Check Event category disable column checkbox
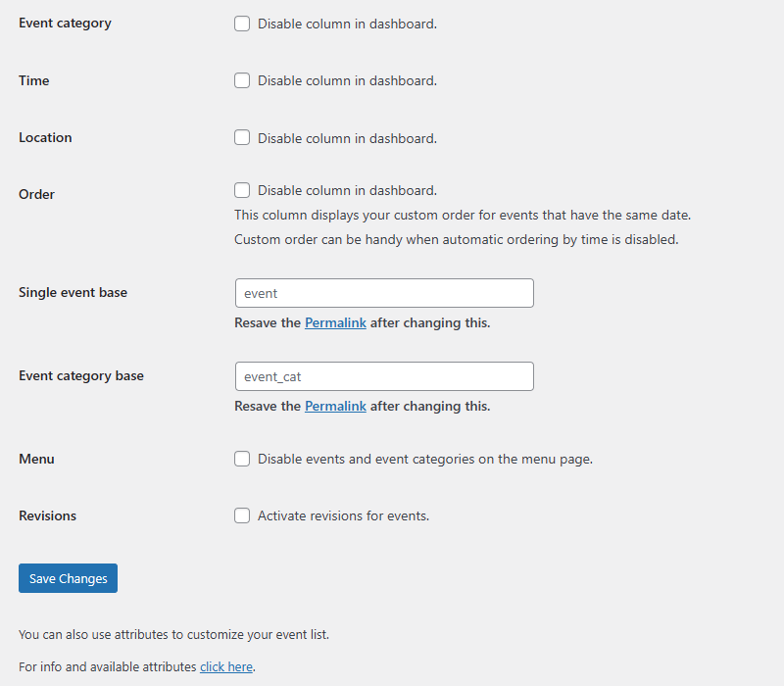This screenshot has width=784, height=686. (x=242, y=24)
